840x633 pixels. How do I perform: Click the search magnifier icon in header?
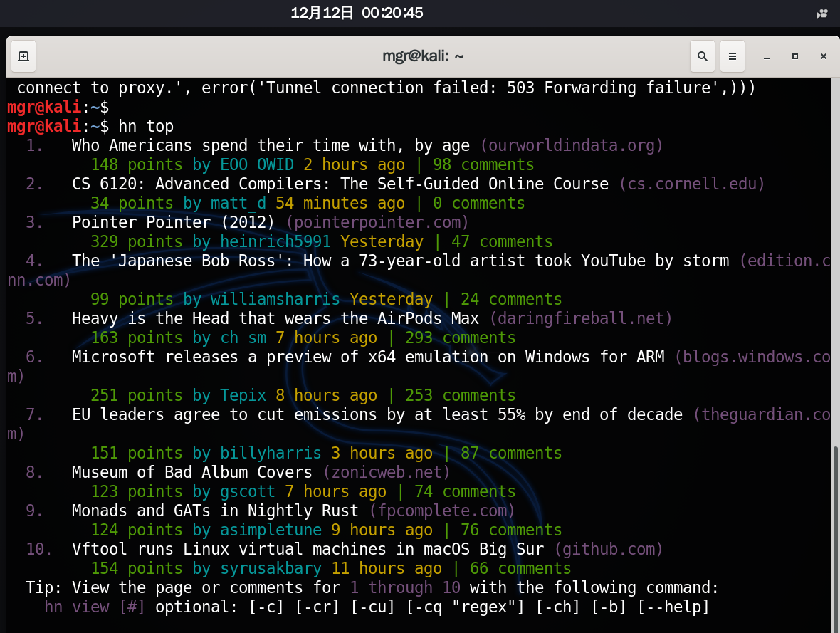click(703, 56)
